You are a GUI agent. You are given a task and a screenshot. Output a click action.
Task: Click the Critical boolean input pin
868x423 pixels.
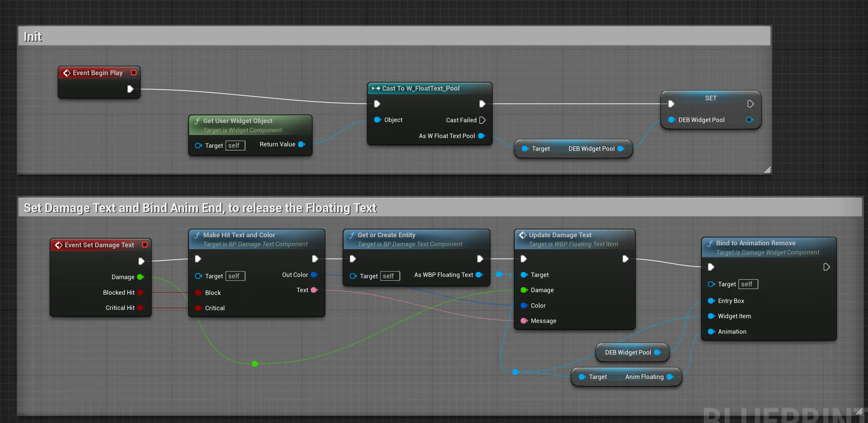click(198, 308)
